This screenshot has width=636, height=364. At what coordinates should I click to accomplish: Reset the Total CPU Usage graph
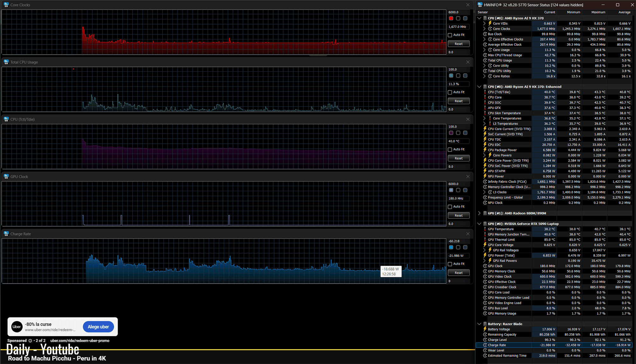[459, 101]
